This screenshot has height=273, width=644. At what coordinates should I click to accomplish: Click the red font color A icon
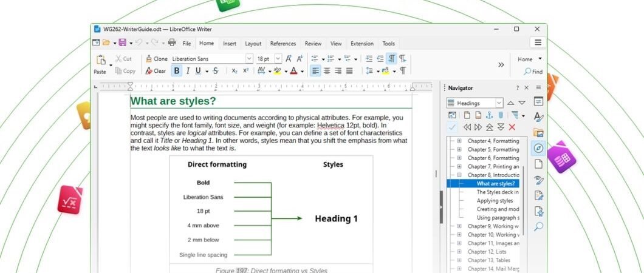(x=293, y=71)
